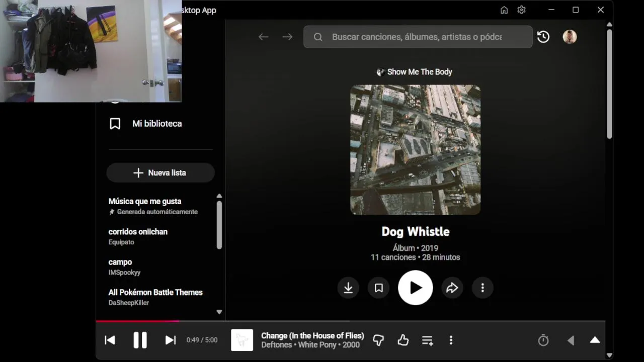Image resolution: width=644 pixels, height=362 pixels.
Task: Click the Equipato playlist author text
Action: tap(121, 242)
